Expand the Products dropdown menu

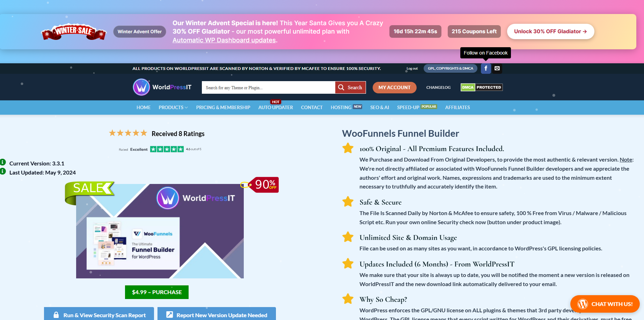pos(173,108)
